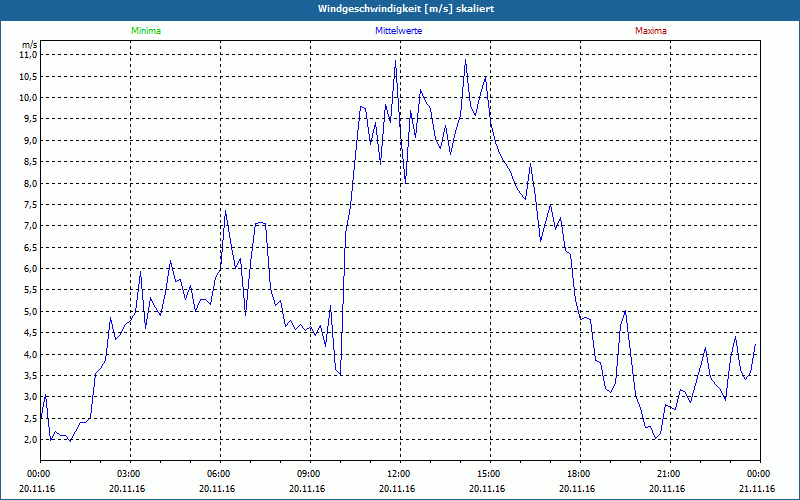Click the 9,0 y-axis value
Image resolution: width=800 pixels, height=500 pixels.
30,140
